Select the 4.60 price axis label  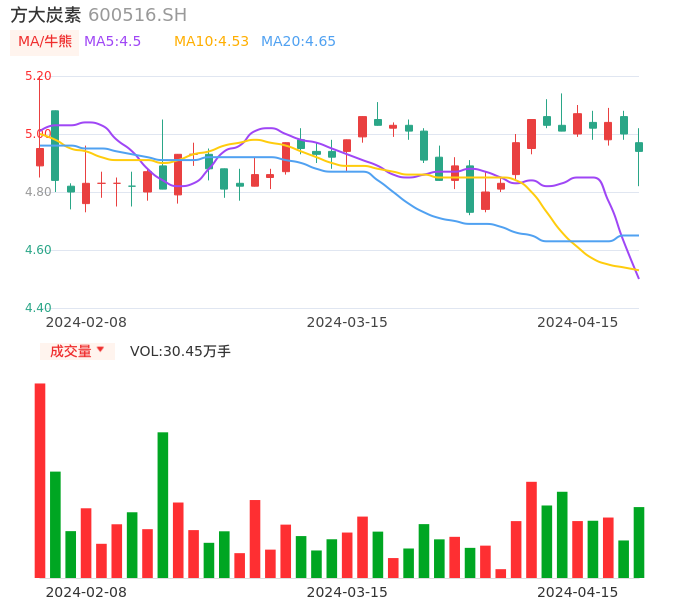coord(38,250)
